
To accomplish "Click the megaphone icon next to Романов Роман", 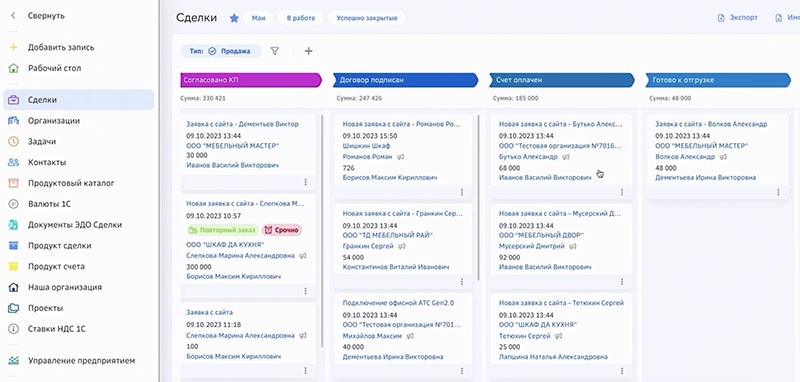I will click(x=401, y=157).
